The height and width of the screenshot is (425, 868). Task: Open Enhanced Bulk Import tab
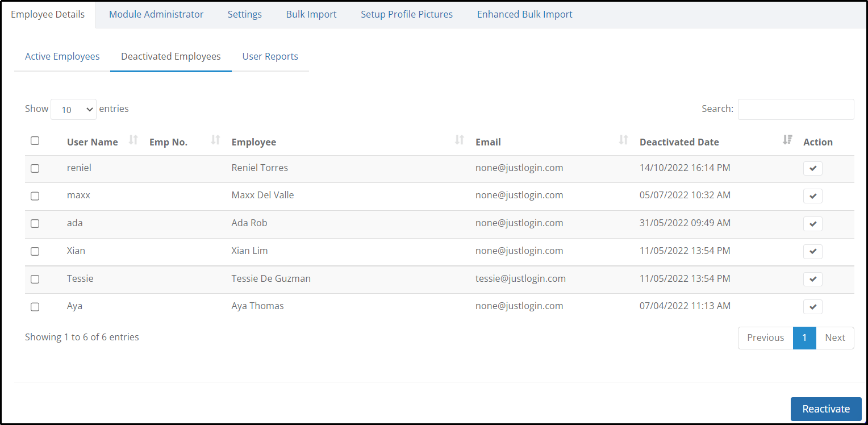(525, 14)
